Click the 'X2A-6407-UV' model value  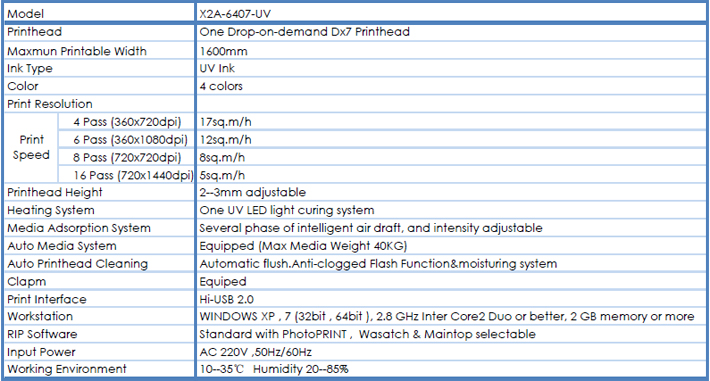(x=235, y=14)
